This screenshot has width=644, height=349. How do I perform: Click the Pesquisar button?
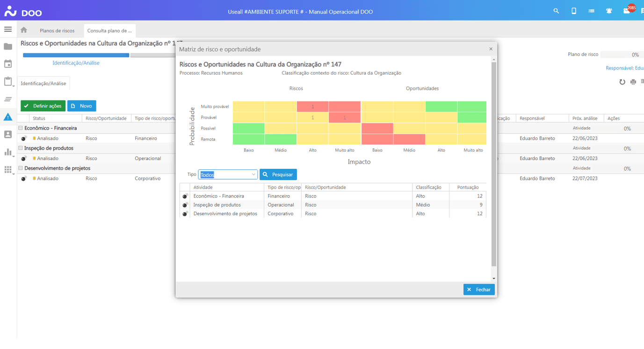[x=278, y=174]
